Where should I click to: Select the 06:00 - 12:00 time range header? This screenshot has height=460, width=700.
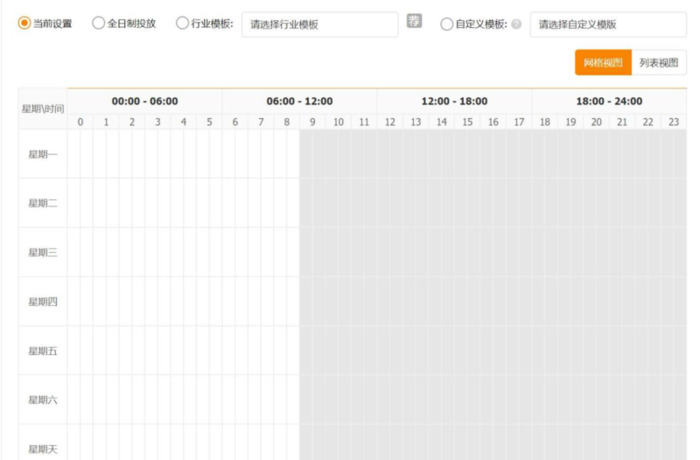coord(299,101)
